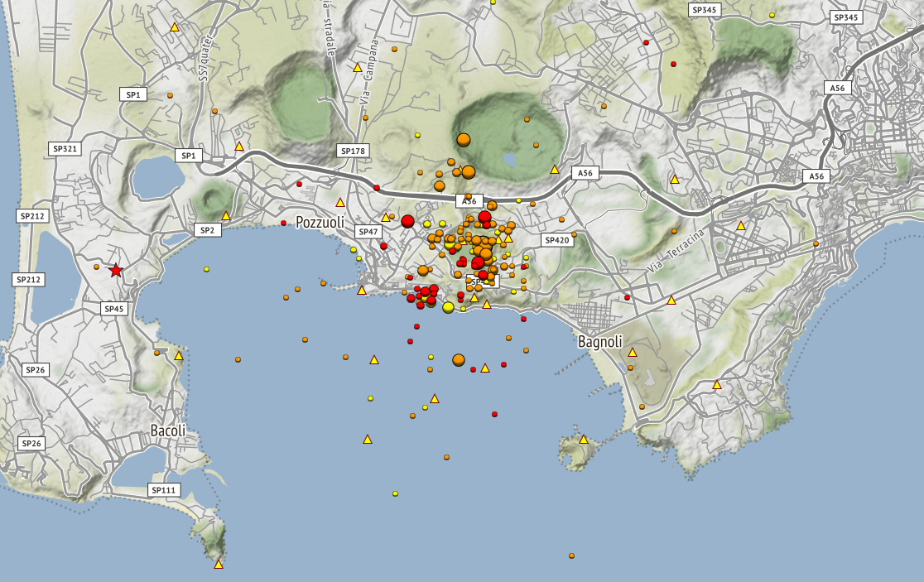The image size is (924, 582).
Task: Click the SP178 road shield
Action: (x=352, y=151)
